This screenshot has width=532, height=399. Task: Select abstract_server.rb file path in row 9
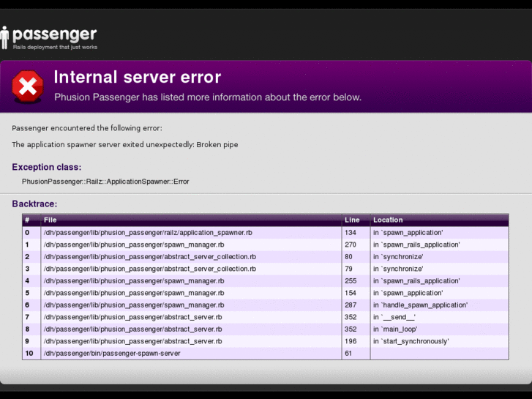coord(132,341)
